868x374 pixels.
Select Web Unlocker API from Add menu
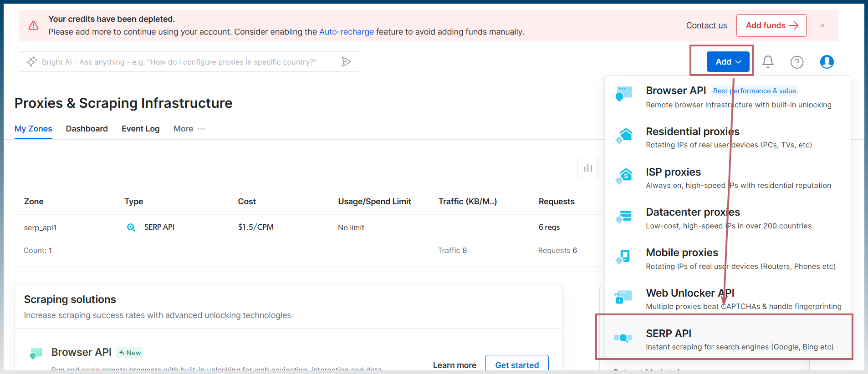728,299
